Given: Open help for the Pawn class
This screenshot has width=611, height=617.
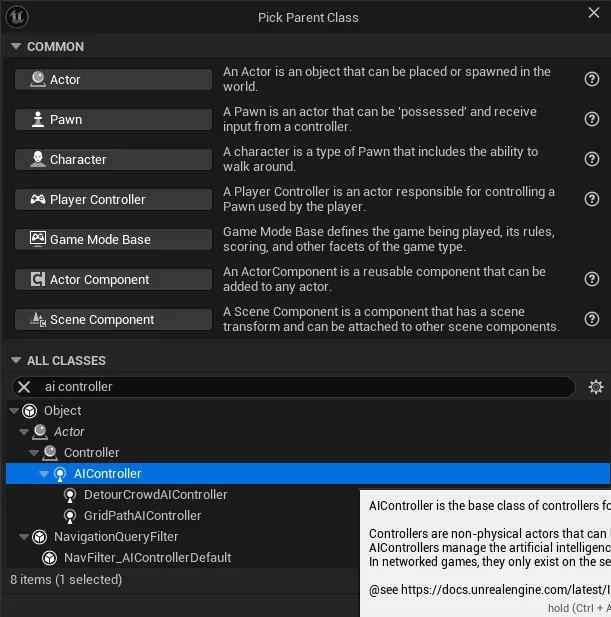Looking at the screenshot, I should [x=592, y=119].
